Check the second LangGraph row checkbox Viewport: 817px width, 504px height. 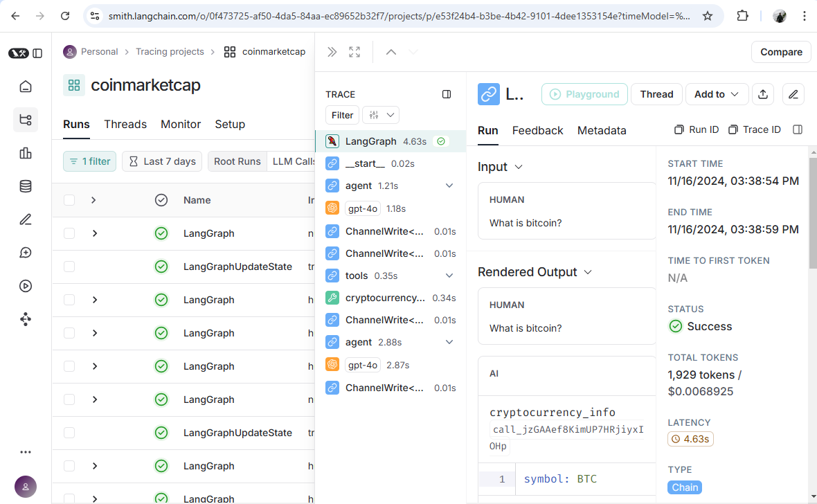tap(69, 300)
